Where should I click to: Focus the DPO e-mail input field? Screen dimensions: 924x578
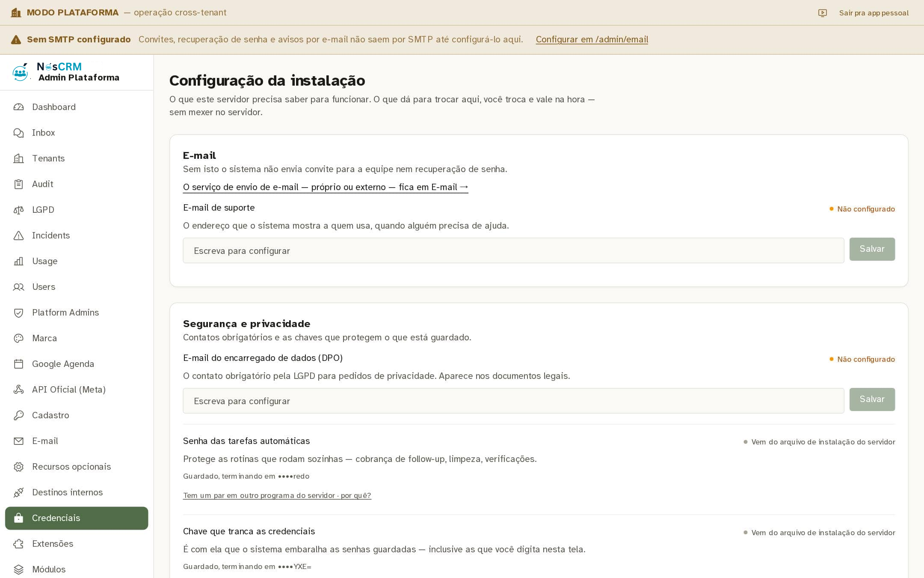pos(513,401)
